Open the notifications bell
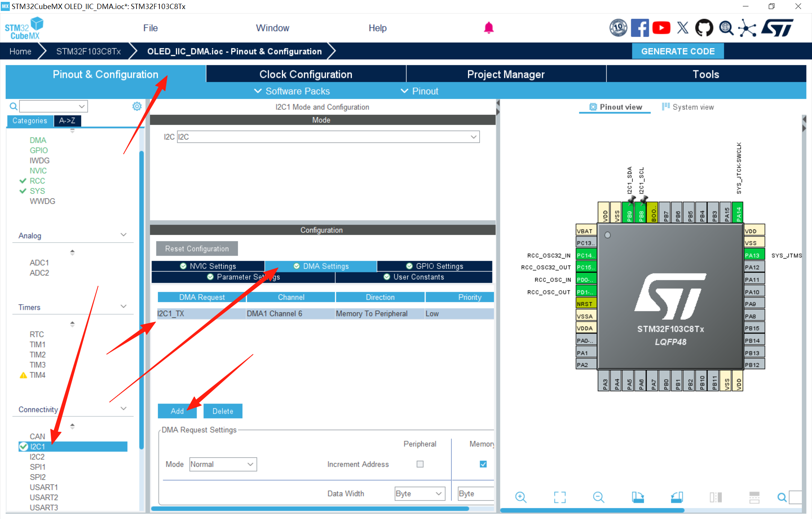The height and width of the screenshot is (519, 812). [489, 27]
